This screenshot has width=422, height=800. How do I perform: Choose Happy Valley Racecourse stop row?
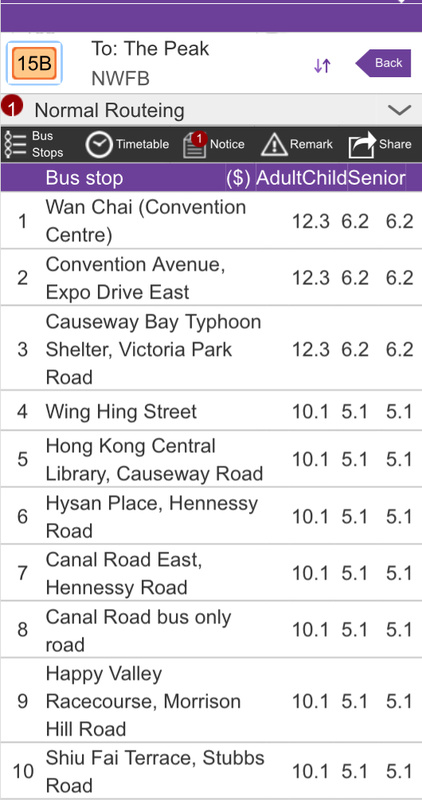click(x=211, y=701)
